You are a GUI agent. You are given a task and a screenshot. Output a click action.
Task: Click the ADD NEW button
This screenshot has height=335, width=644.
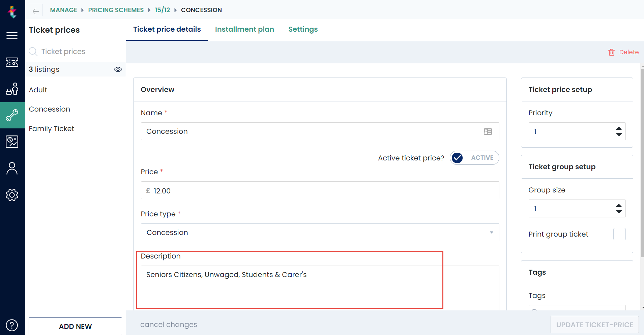75,326
